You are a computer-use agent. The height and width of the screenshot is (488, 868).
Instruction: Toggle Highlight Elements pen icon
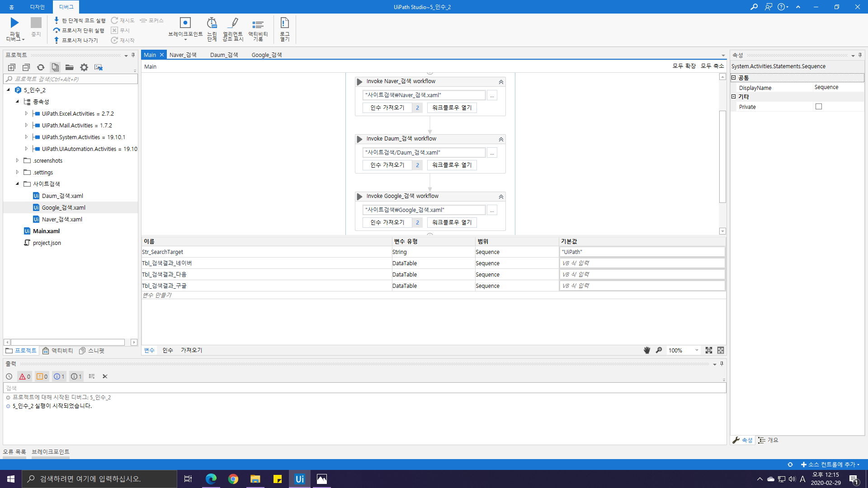233,23
